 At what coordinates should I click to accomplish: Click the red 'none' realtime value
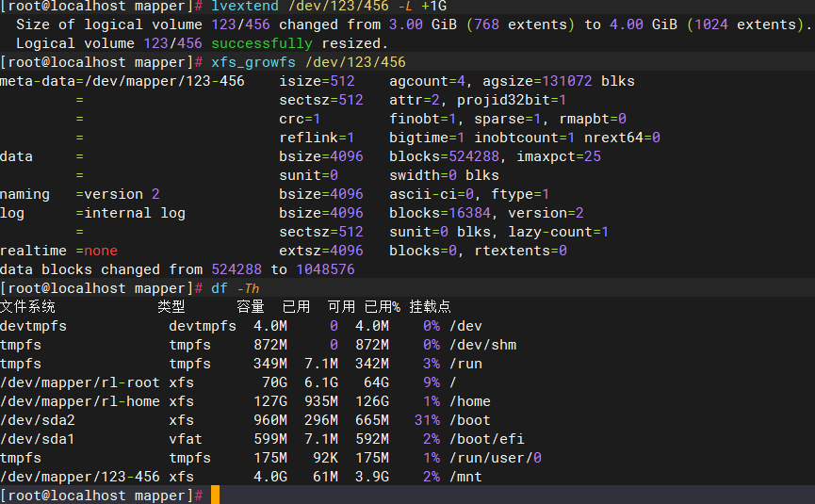[x=101, y=251]
